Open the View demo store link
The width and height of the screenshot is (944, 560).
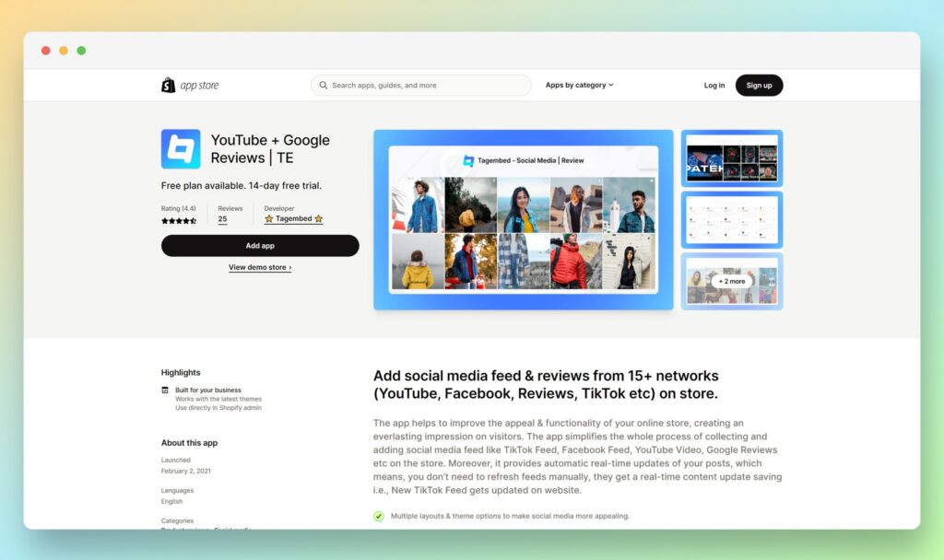[260, 267]
